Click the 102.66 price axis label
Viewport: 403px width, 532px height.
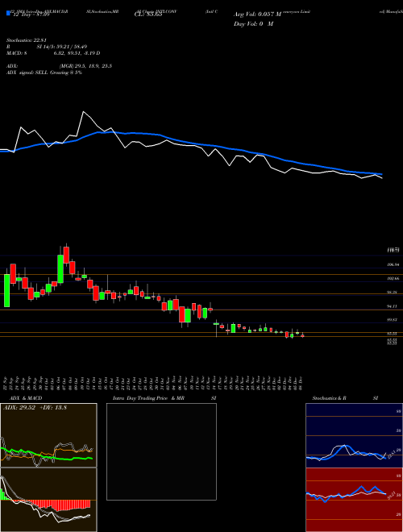tap(393, 279)
